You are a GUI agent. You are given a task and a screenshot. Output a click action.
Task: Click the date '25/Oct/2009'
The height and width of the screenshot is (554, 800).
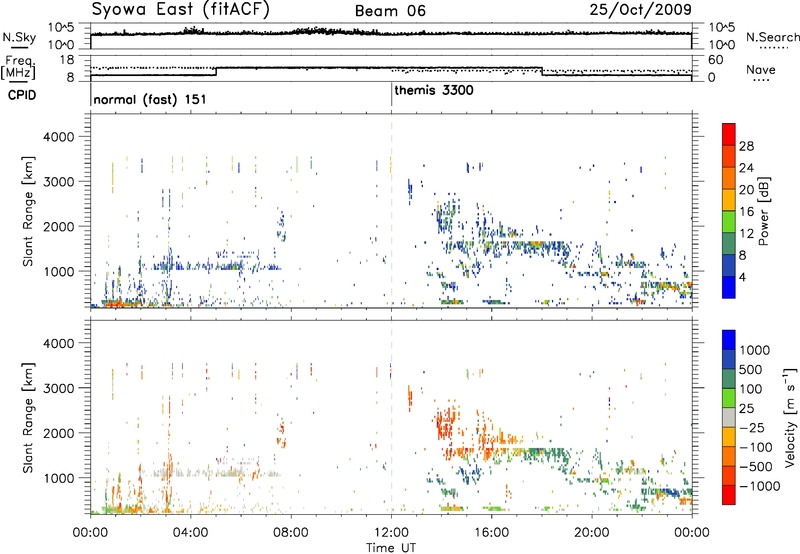point(641,10)
